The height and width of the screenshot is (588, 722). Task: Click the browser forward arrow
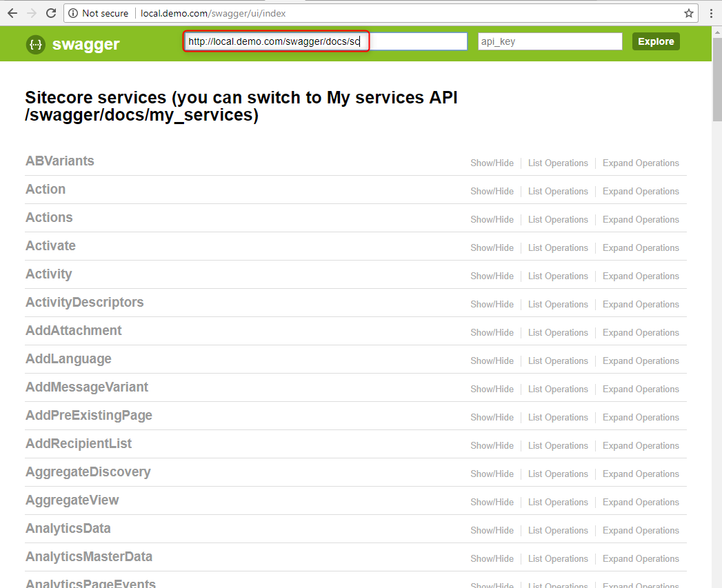click(x=32, y=13)
